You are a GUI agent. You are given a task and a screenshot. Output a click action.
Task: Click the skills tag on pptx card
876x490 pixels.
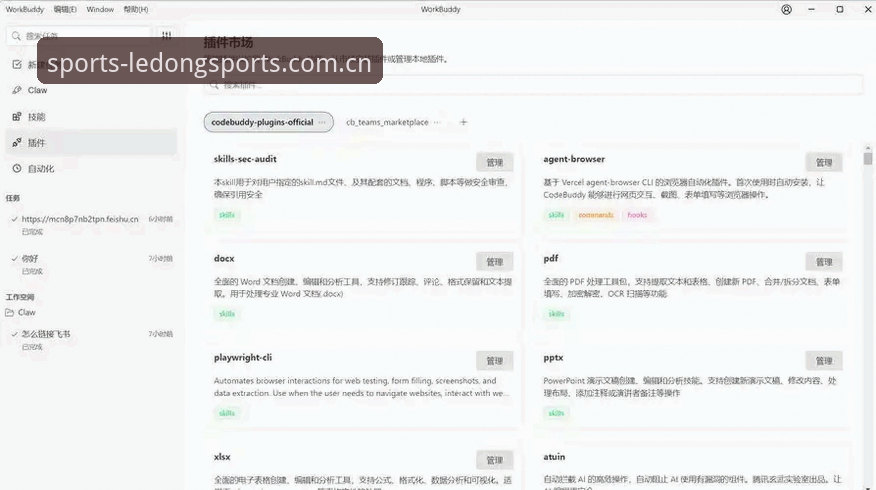click(556, 413)
